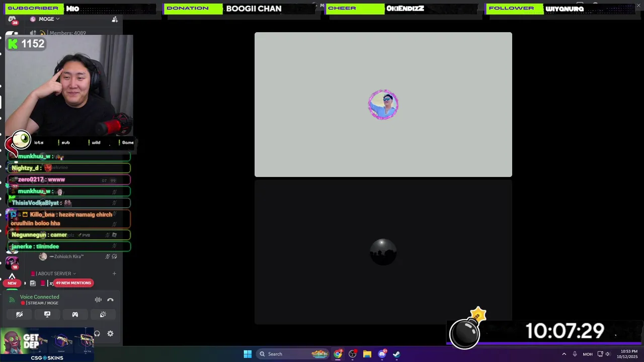Add channel with plus beside ABOUT SERVER
Viewport: 644px width, 362px height.
(114, 274)
